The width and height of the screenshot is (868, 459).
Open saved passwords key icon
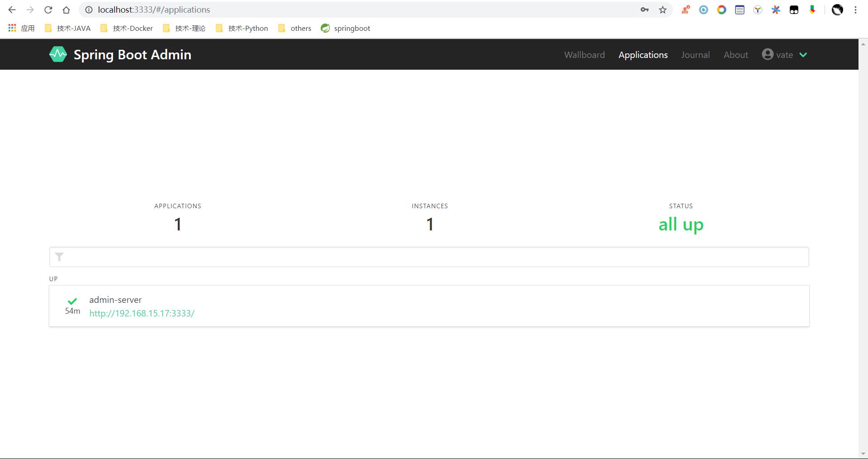[645, 10]
